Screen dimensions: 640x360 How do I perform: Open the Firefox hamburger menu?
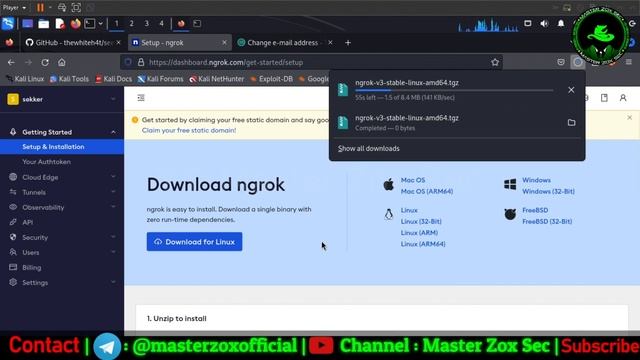pyautogui.click(x=629, y=62)
